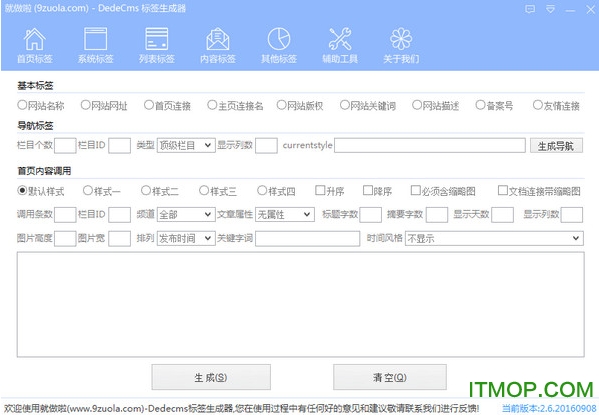Expand the 时间风格 不显示 dropdown
599x415 pixels.
tap(494, 238)
